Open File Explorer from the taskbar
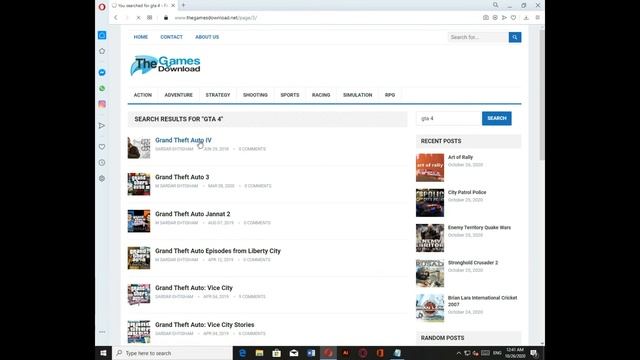640x360 pixels. pos(260,353)
